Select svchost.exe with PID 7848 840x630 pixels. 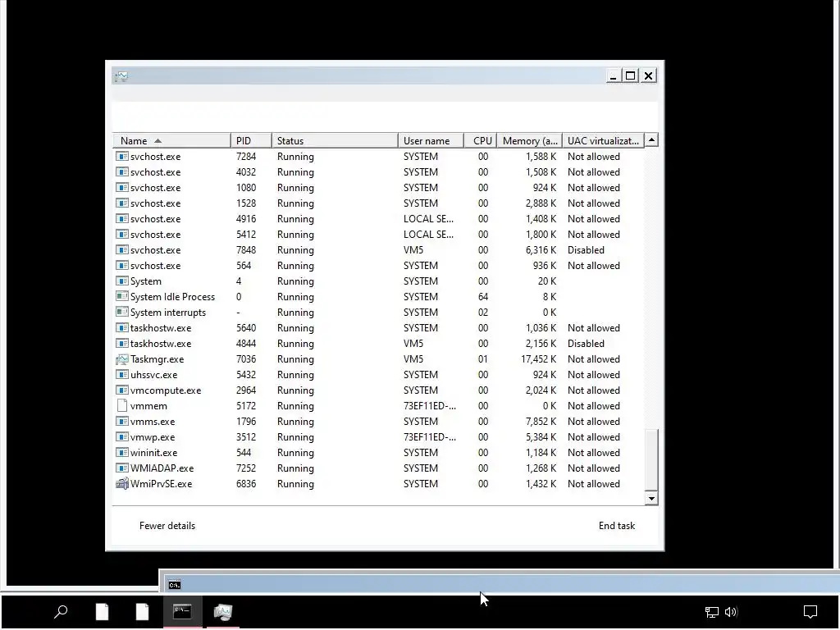pyautogui.click(x=378, y=250)
